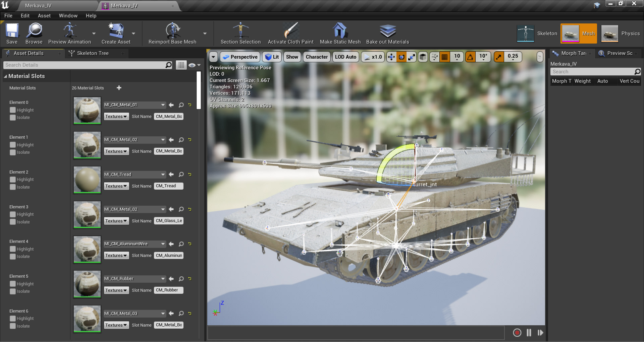The image size is (644, 342).
Task: Activate Cloth Paint tool
Action: [x=290, y=33]
